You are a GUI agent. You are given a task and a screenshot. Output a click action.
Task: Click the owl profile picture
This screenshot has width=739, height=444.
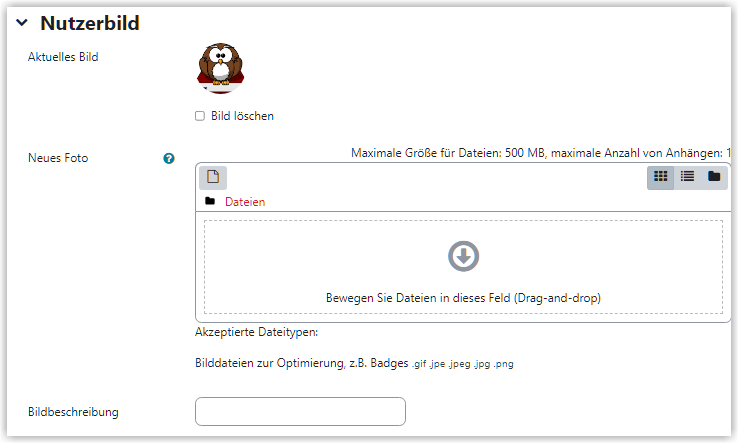[x=220, y=68]
